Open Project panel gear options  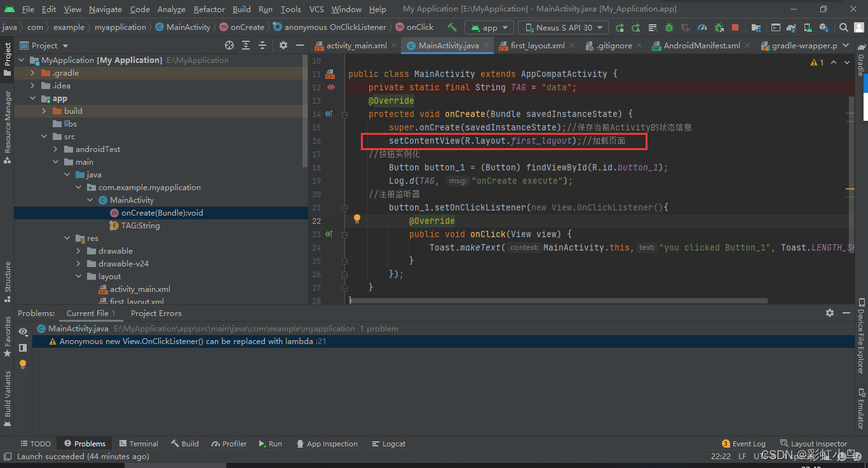(x=283, y=45)
